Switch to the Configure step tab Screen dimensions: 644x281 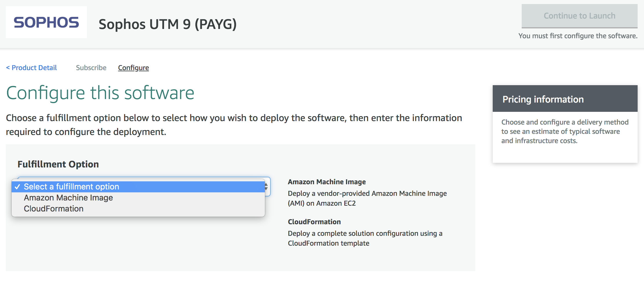click(x=133, y=68)
